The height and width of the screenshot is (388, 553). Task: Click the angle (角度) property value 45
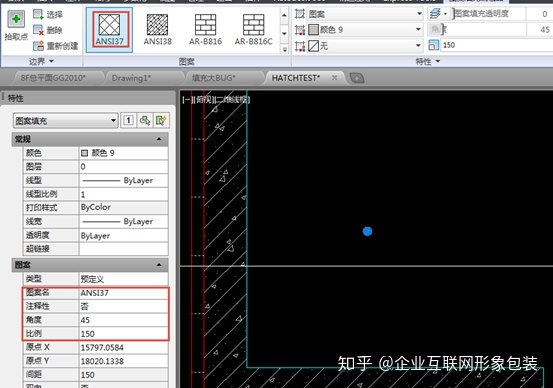(x=123, y=320)
